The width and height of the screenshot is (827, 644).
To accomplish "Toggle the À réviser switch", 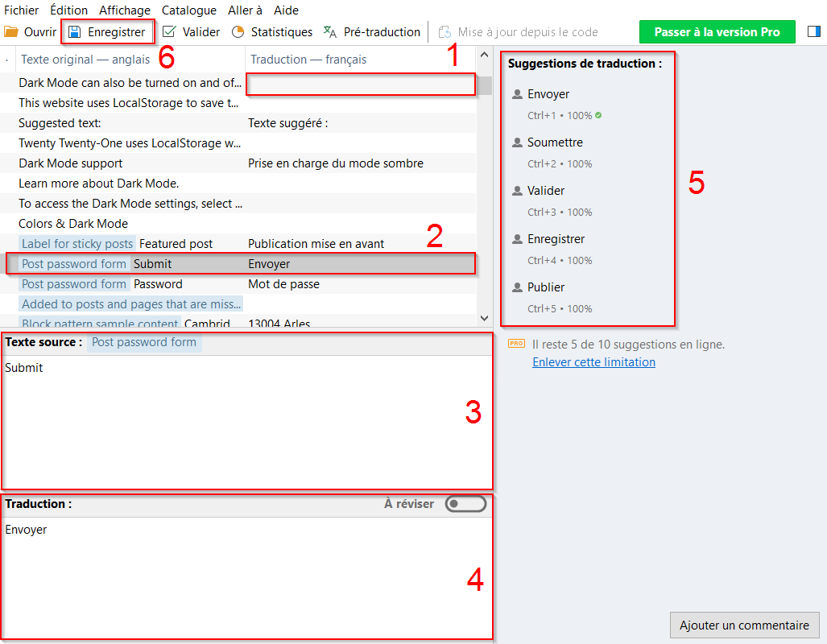I will click(465, 504).
